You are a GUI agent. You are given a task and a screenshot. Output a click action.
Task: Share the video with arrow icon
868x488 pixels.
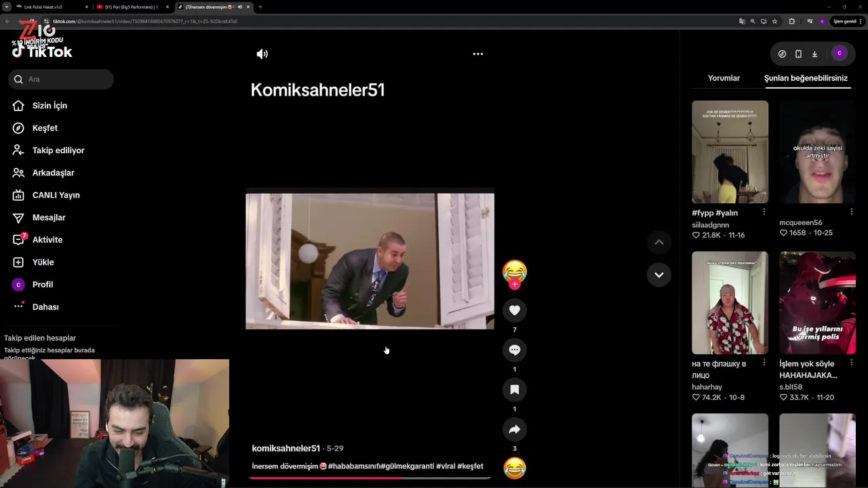point(515,429)
